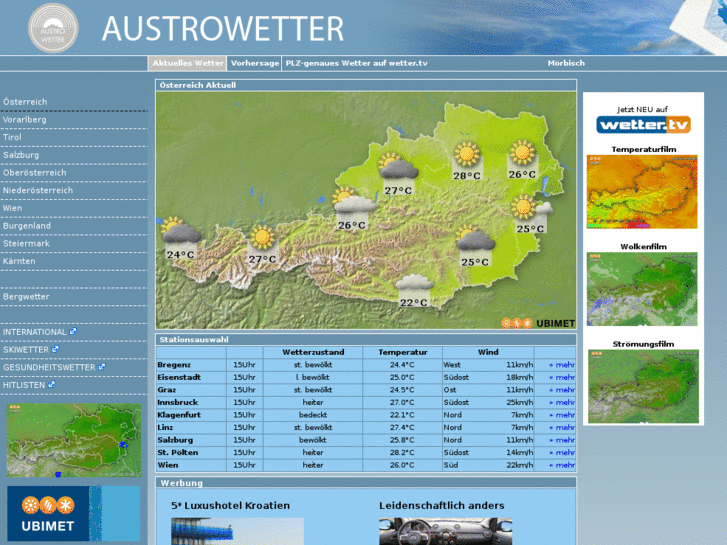Select Vorarlberg in the left menu
The height and width of the screenshot is (545, 727).
click(x=25, y=119)
